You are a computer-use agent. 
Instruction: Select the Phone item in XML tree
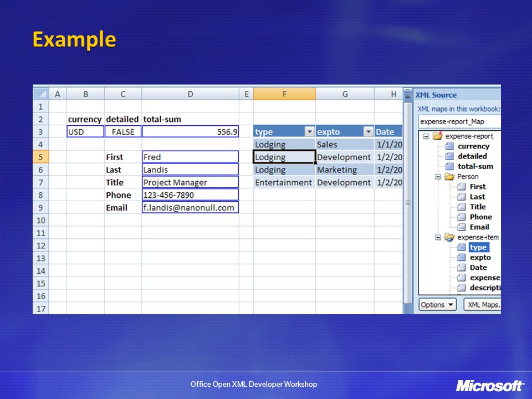coord(481,217)
